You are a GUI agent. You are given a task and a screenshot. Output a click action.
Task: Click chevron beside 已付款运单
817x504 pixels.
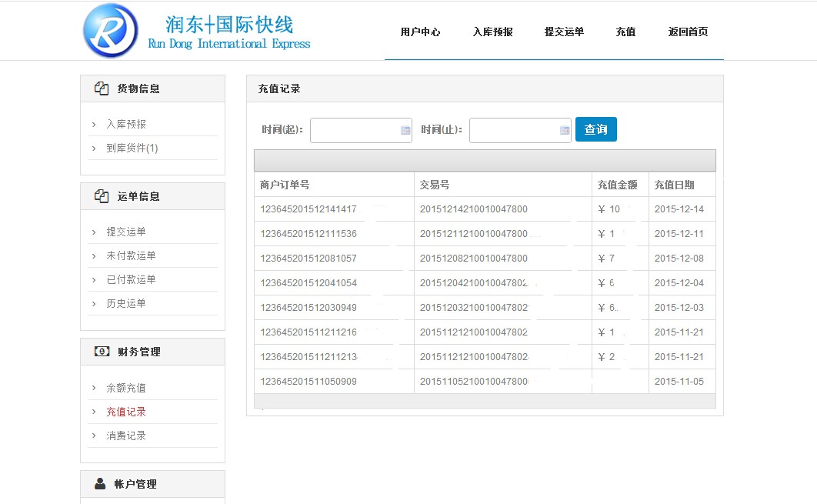(x=94, y=280)
